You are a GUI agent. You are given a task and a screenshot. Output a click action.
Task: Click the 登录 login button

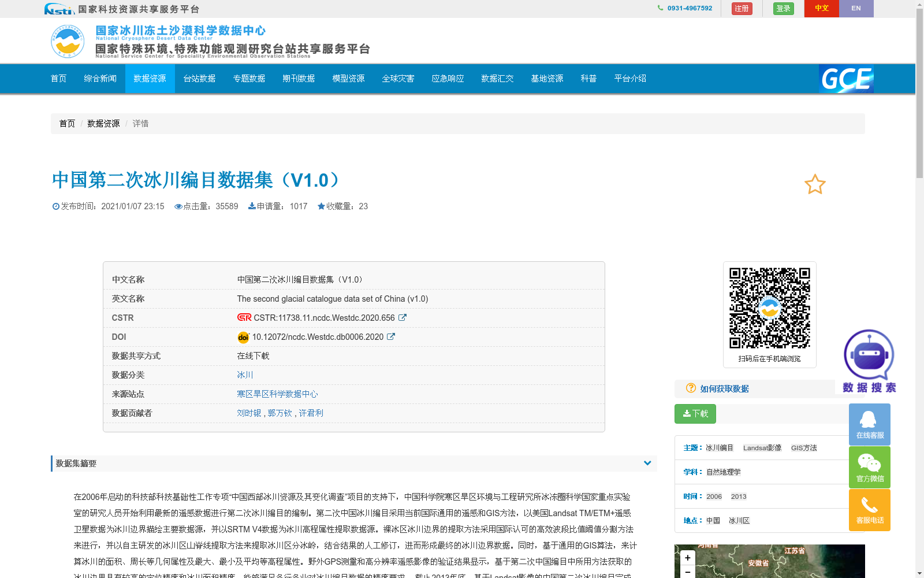click(x=784, y=9)
